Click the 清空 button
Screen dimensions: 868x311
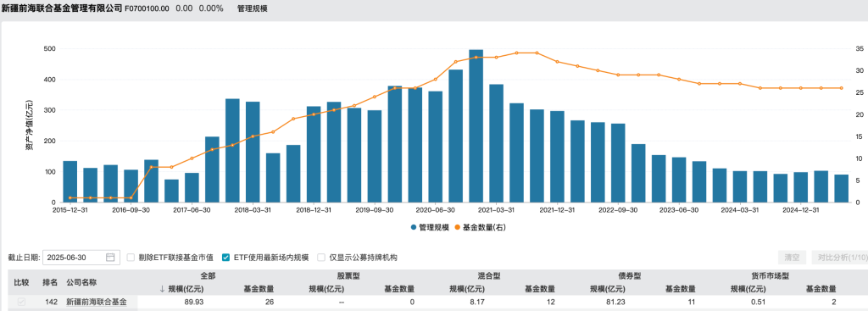793,258
